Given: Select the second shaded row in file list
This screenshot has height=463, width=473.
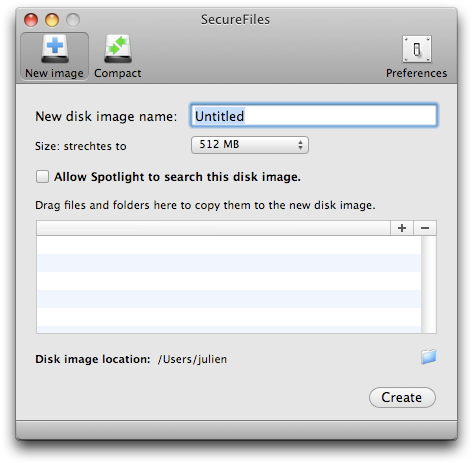Looking at the screenshot, I should pyautogui.click(x=229, y=299).
